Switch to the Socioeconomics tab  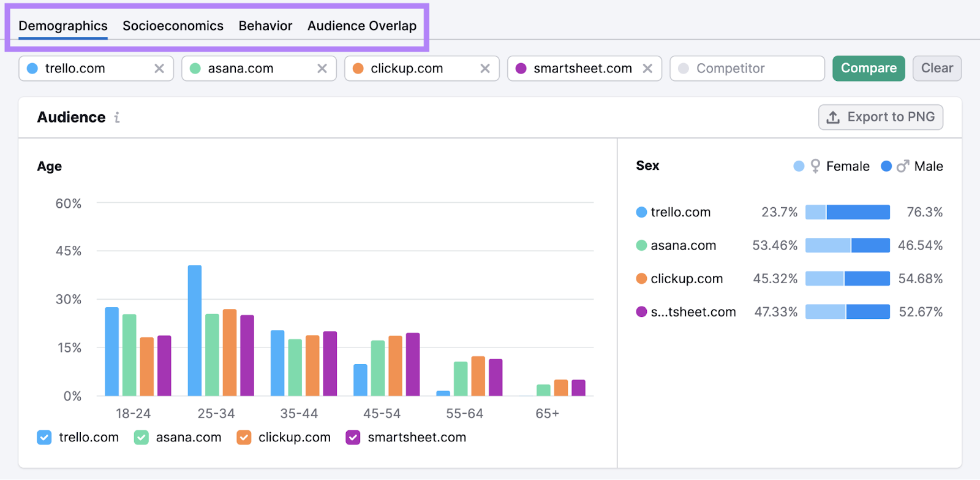[173, 26]
